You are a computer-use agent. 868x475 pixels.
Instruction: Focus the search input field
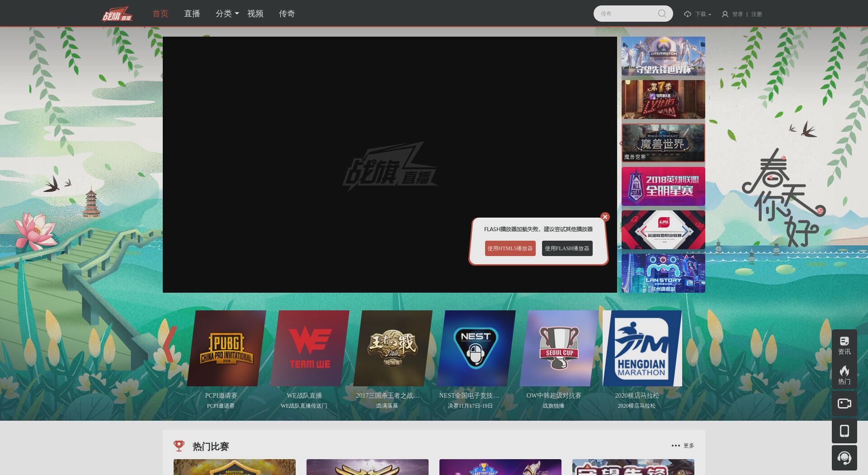click(x=627, y=14)
